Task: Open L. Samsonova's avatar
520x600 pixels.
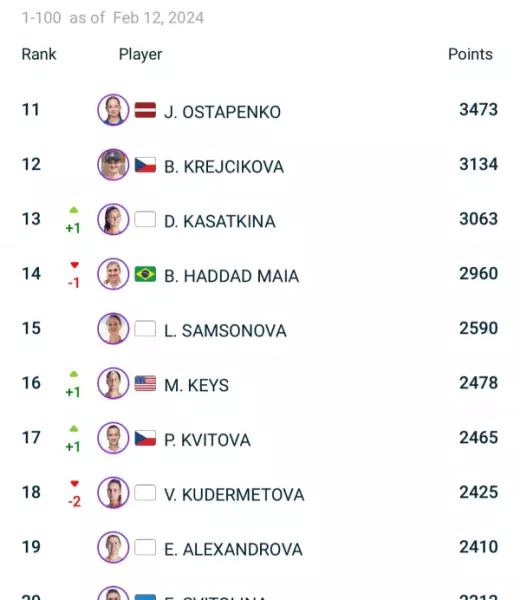Action: click(113, 329)
